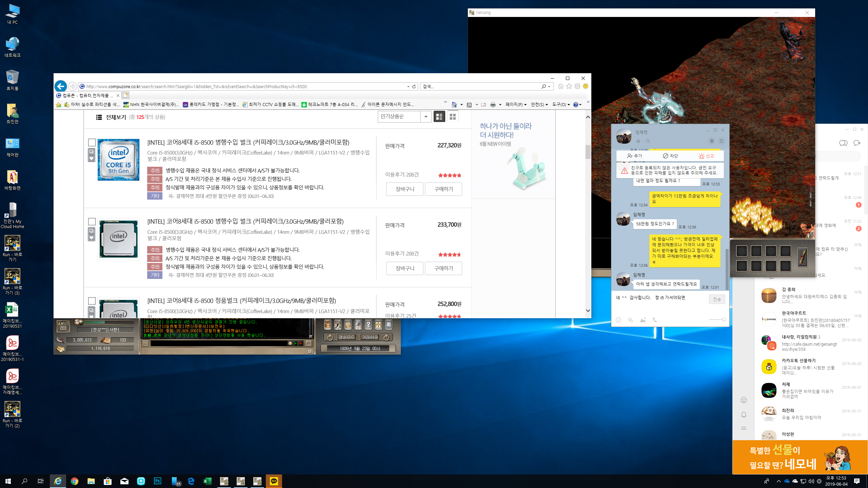Click the notification bell icon in KakaoTalk sidebar
This screenshot has width=868, height=488.
744,415
